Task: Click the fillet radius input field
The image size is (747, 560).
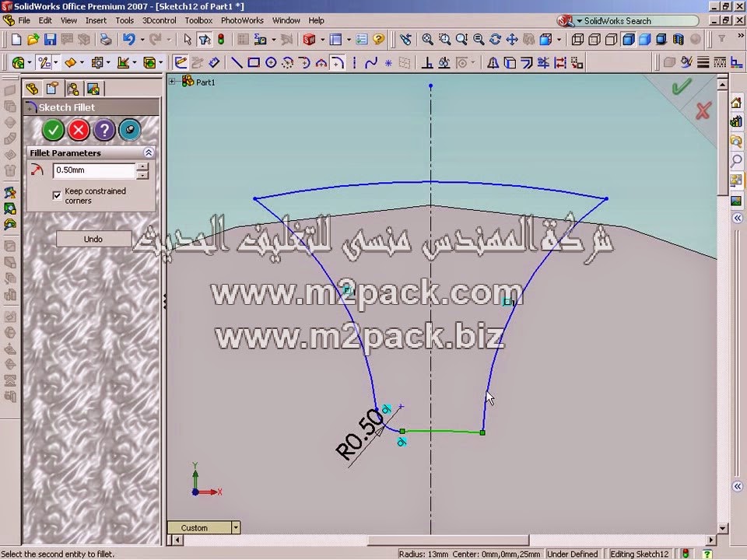Action: 94,170
